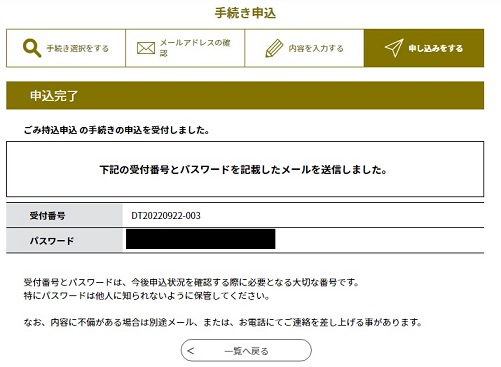The image size is (501, 367).
Task: Click the reception number DT20220922-003
Action: click(x=166, y=216)
